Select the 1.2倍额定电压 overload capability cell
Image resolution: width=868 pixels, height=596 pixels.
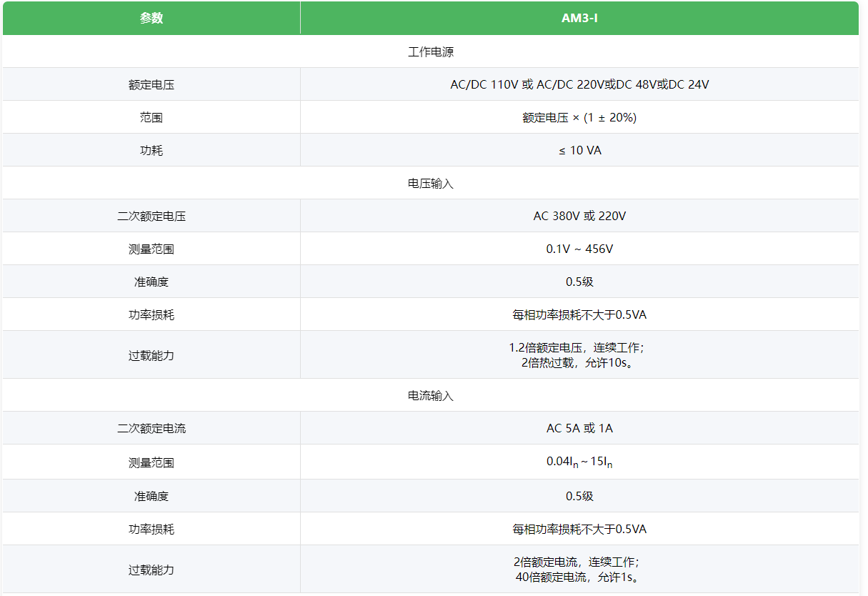coord(579,354)
